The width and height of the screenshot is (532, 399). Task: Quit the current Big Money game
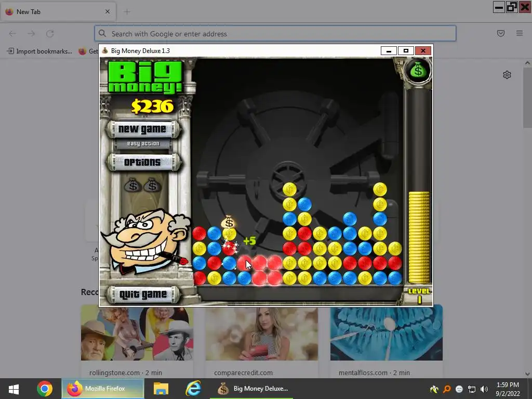pos(143,294)
